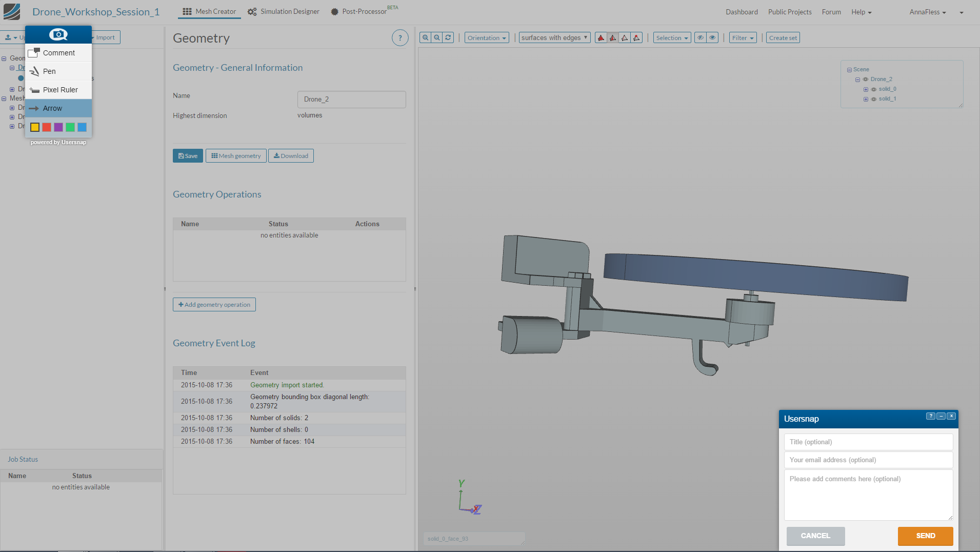Image resolution: width=980 pixels, height=552 pixels.
Task: Reset the 3D view with the refresh icon
Action: point(448,37)
